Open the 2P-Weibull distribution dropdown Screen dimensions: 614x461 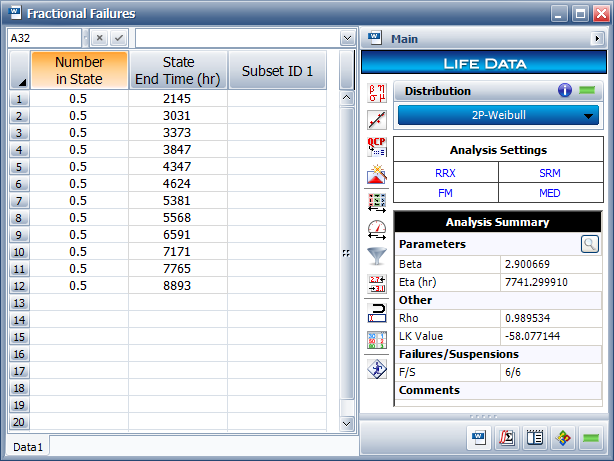coord(498,116)
